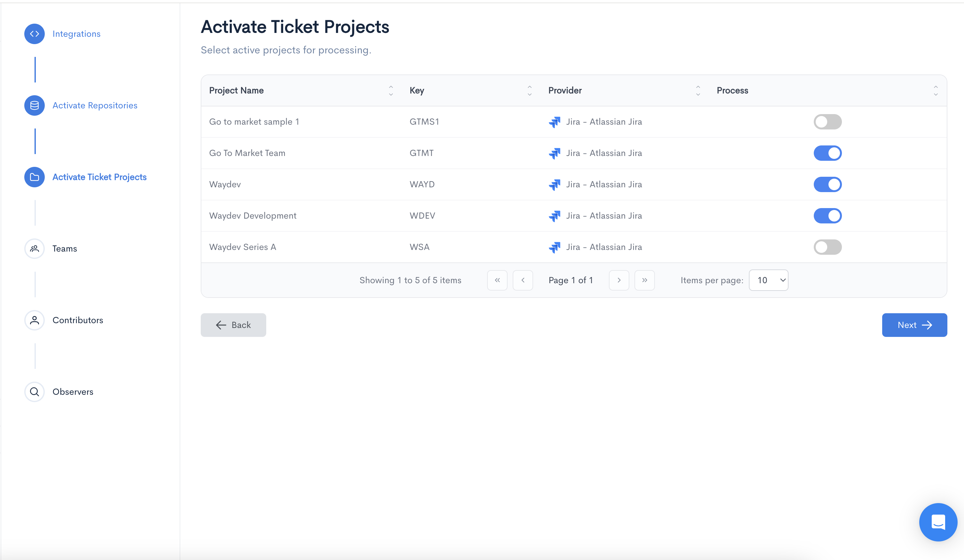
Task: Enable processing for Go to market sample 1
Action: tap(828, 122)
